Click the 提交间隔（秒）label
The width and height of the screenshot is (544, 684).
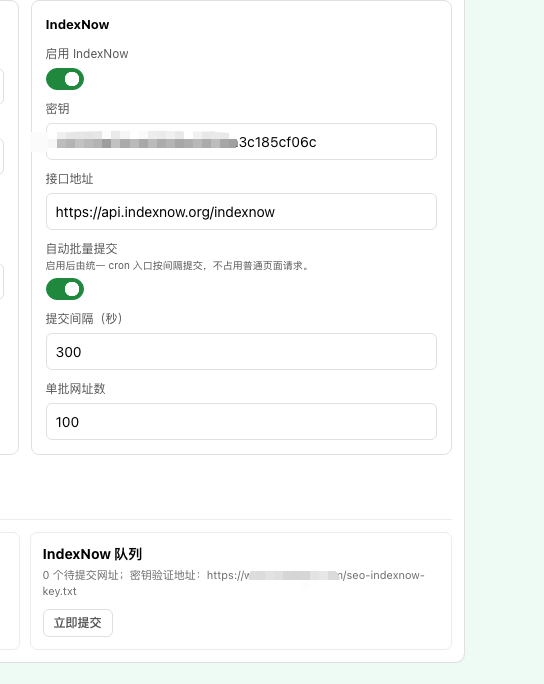[84, 318]
